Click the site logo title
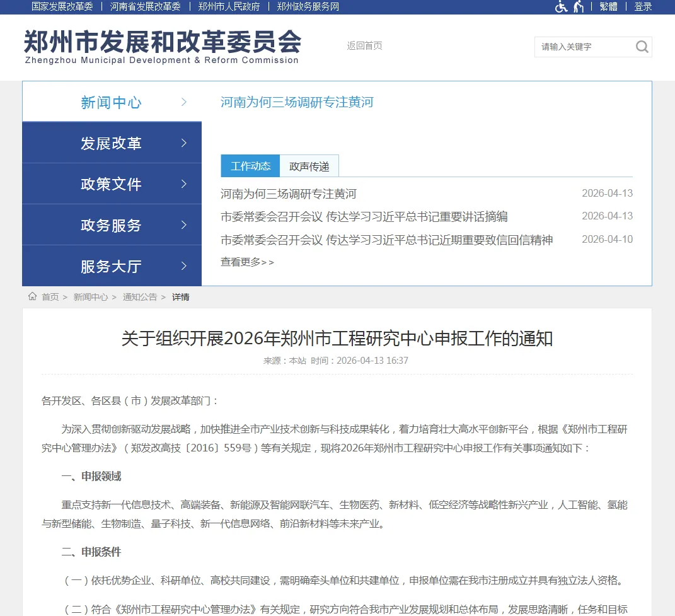Image resolution: width=675 pixels, height=616 pixels. pyautogui.click(x=163, y=47)
